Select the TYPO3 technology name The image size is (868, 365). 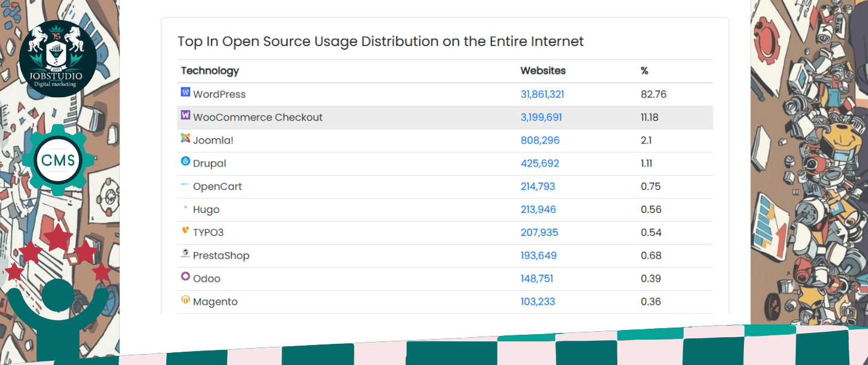coord(209,232)
